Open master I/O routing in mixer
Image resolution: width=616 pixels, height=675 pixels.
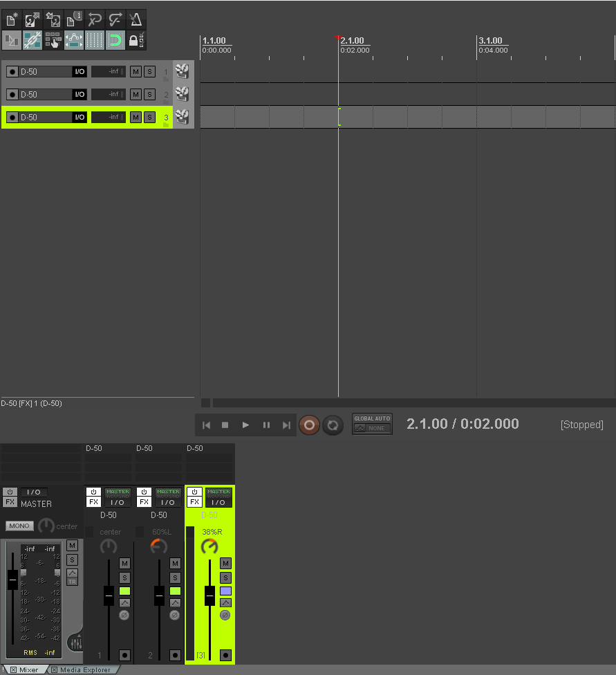[34, 492]
